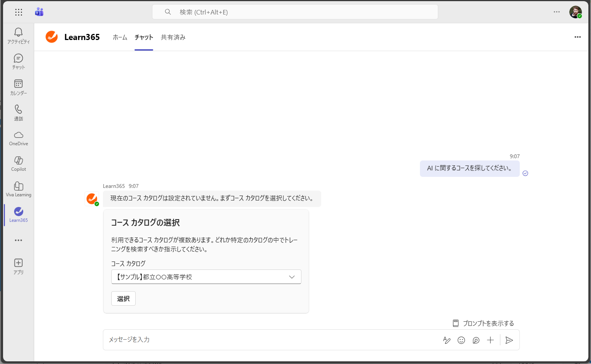Switch to the ホーム tab

120,37
